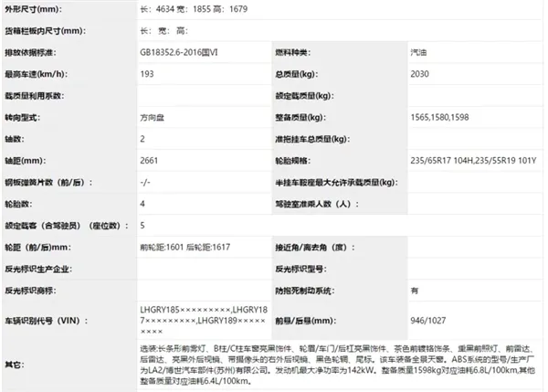This screenshot has height=392, width=548.
Task: Click the wheelbase value 2661
Action: coord(150,161)
